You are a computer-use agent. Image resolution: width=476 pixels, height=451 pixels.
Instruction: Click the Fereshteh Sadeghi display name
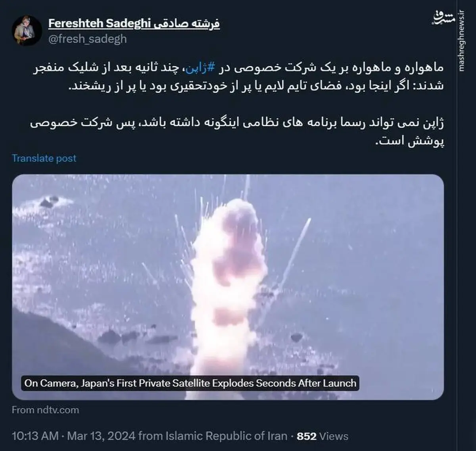(99, 23)
